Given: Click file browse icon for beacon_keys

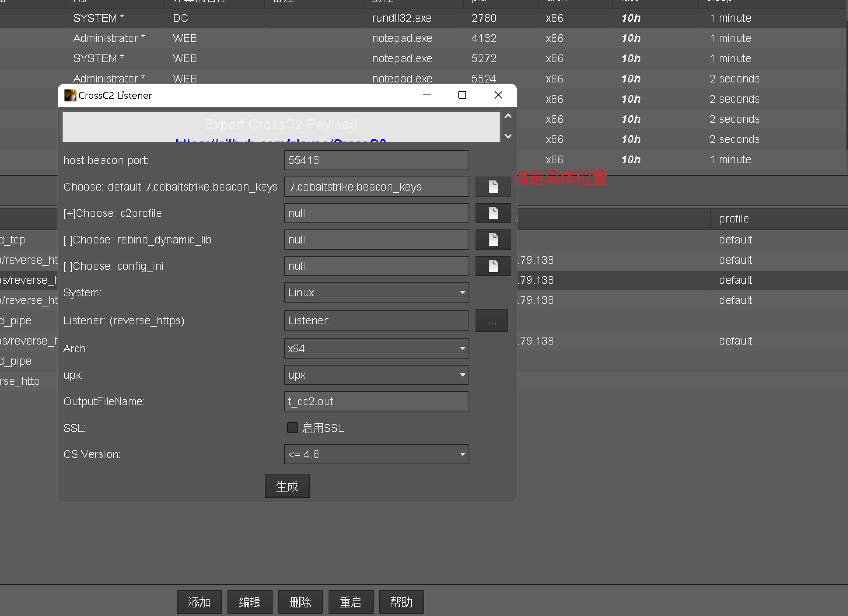Looking at the screenshot, I should (493, 187).
